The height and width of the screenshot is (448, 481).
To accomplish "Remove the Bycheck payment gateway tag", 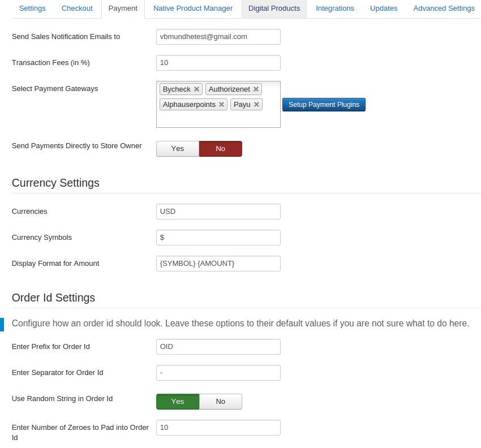I will 196,89.
